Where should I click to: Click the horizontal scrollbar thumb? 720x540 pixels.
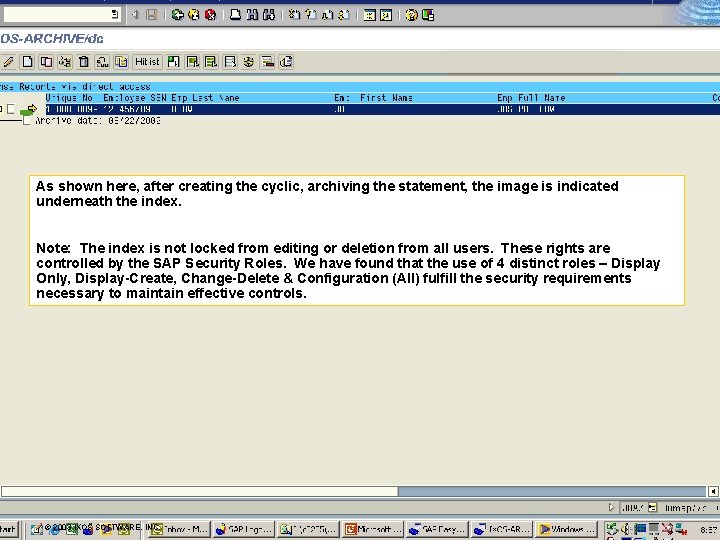click(199, 491)
